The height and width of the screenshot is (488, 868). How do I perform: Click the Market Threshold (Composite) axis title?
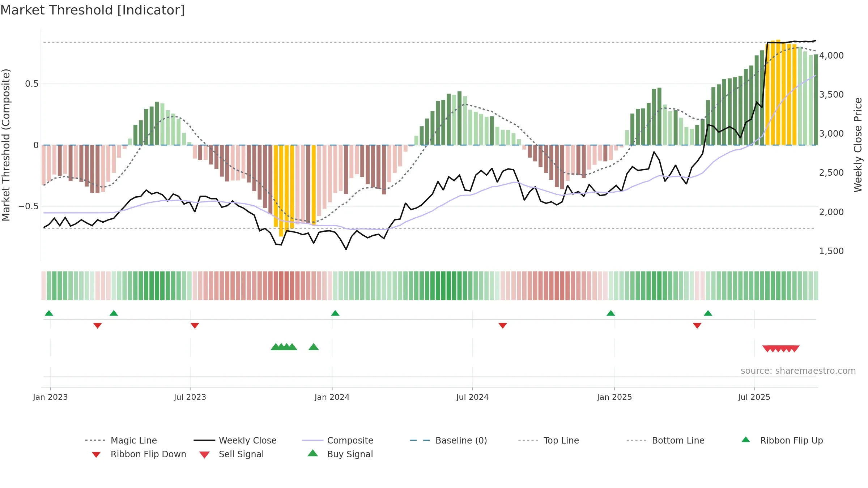[6, 145]
